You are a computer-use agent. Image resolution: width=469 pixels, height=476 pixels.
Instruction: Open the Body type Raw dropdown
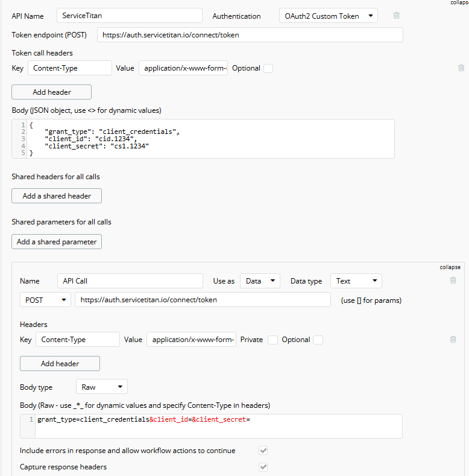(x=101, y=387)
